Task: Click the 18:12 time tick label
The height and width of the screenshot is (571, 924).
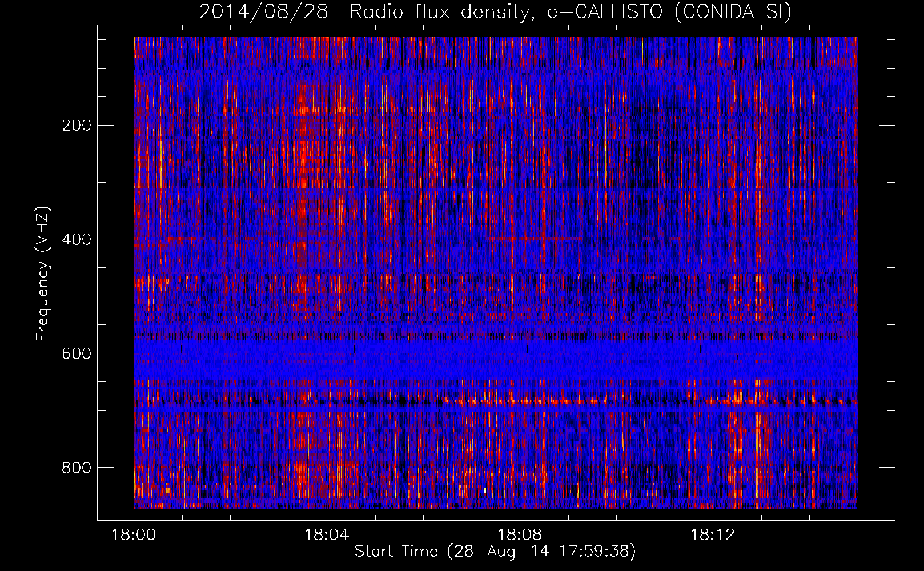Action: pyautogui.click(x=713, y=535)
